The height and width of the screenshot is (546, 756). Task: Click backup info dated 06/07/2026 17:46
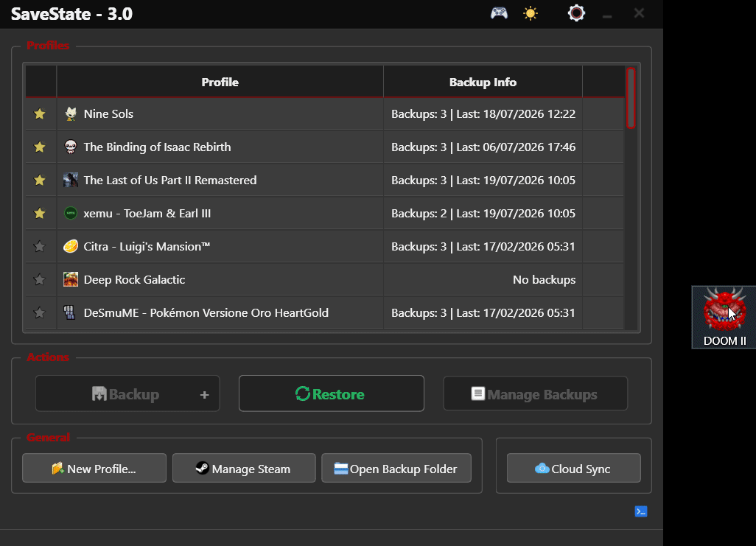(483, 147)
